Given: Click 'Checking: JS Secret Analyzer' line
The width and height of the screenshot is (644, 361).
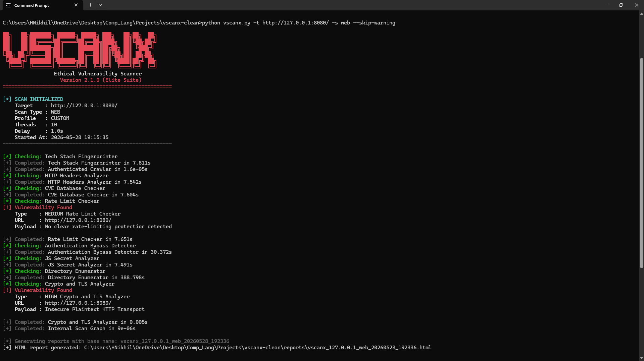Looking at the screenshot, I should 51,258.
